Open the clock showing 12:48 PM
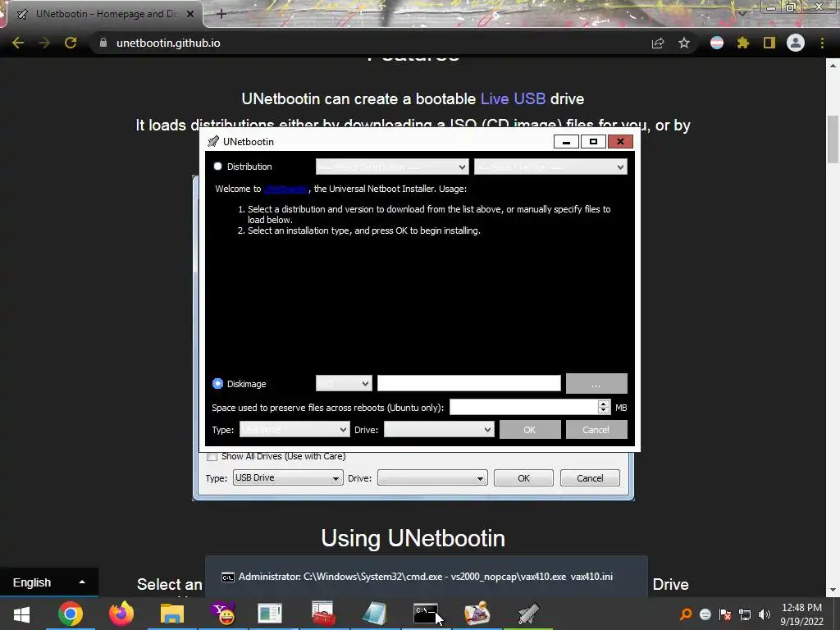 [x=801, y=614]
